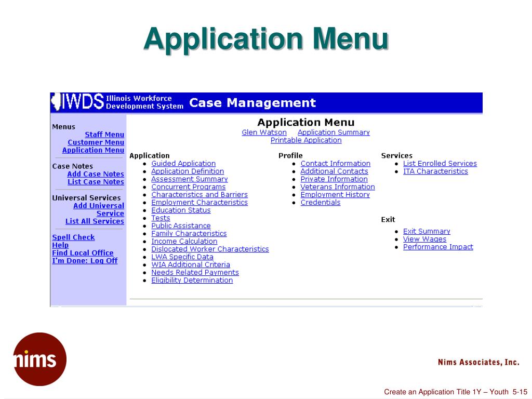532x399 pixels.
Task: Click Add Universal Service link
Action: (99, 209)
